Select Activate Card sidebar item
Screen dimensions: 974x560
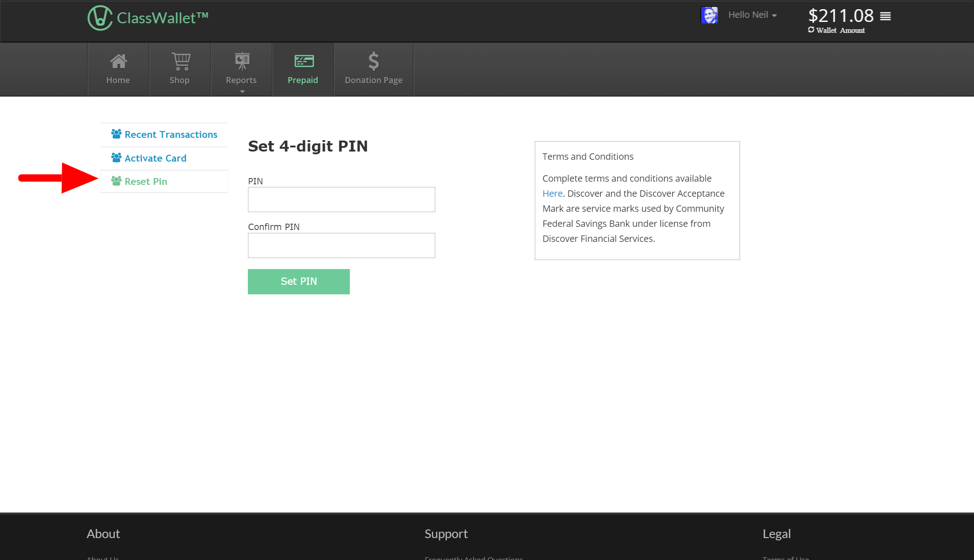click(x=155, y=158)
